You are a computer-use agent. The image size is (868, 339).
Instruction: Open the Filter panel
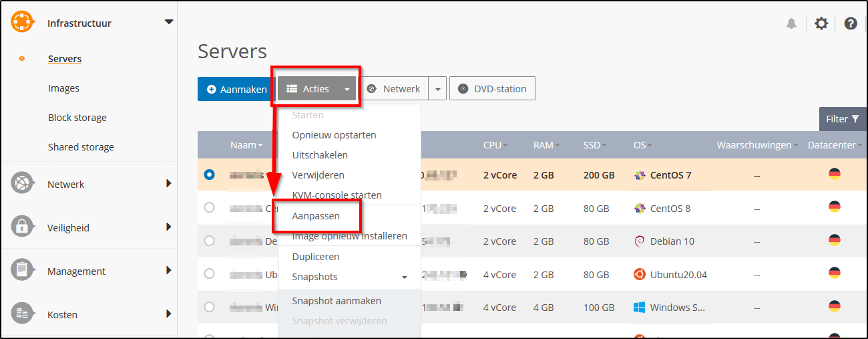(x=842, y=119)
